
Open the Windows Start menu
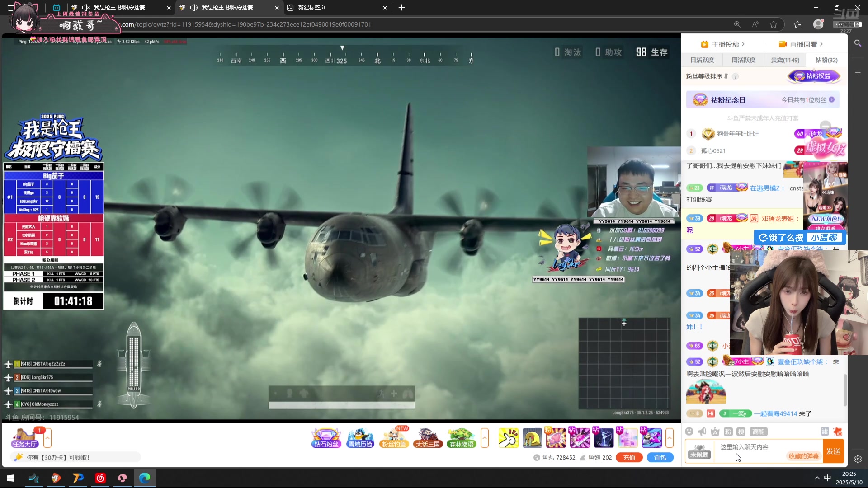coord(11,478)
